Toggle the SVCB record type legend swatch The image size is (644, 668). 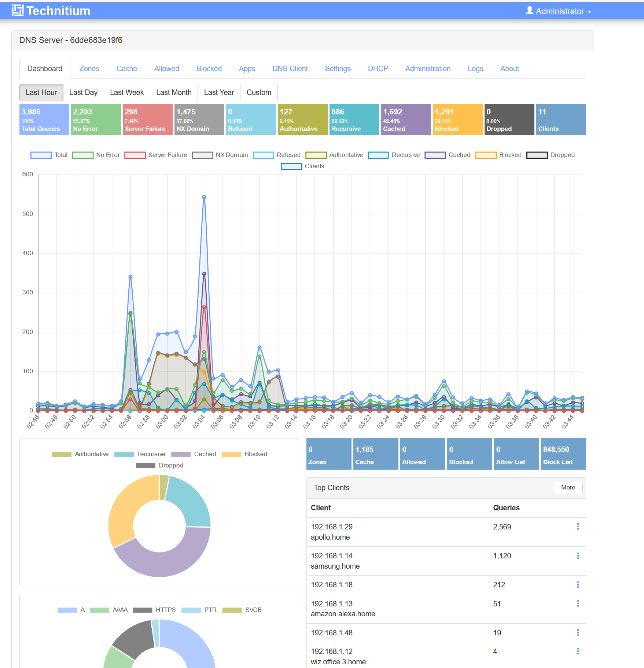coord(232,610)
